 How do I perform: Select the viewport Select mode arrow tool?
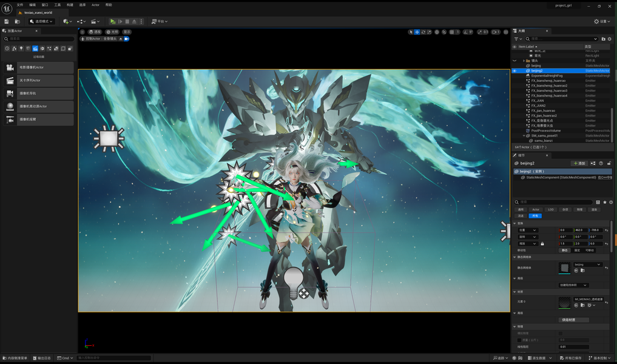click(411, 32)
